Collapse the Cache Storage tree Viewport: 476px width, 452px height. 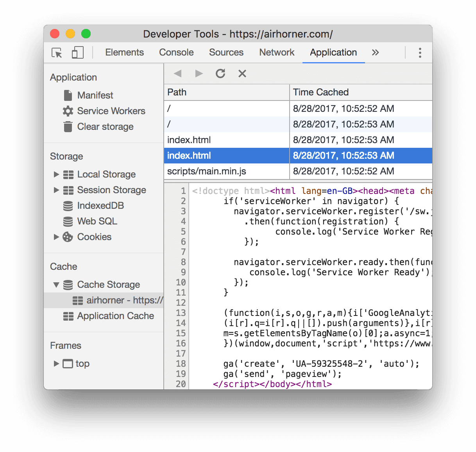point(56,285)
